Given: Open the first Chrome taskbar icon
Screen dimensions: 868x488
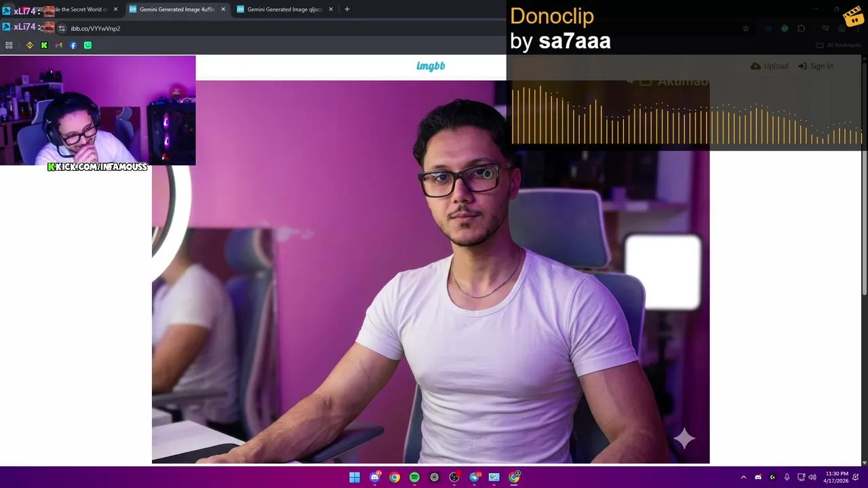Looking at the screenshot, I should [395, 478].
